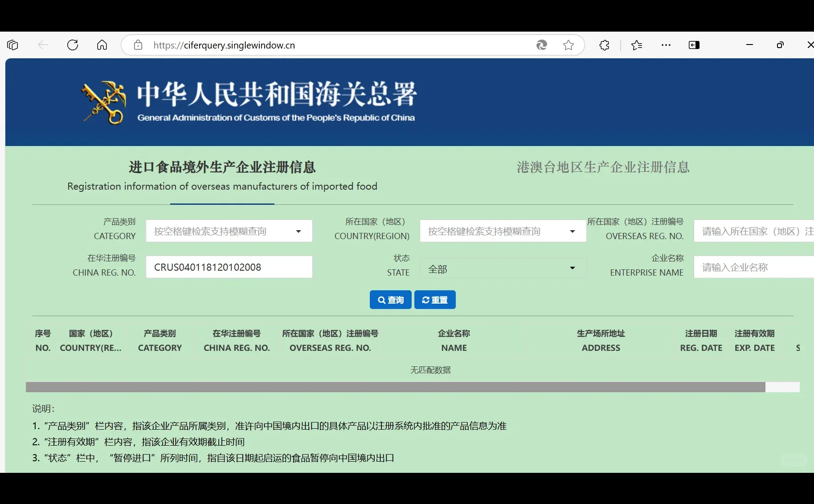Image resolution: width=814 pixels, height=504 pixels.
Task: Click the ENTERPRISE NAME input field
Action: [x=753, y=267]
